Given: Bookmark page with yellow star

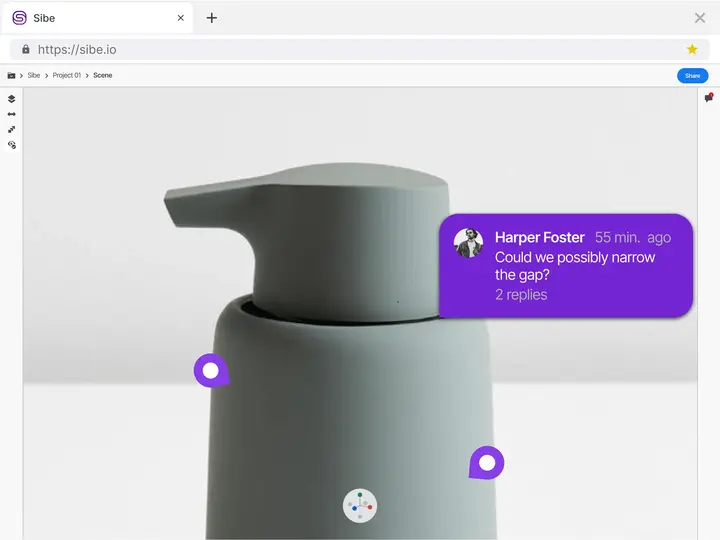Looking at the screenshot, I should (692, 49).
